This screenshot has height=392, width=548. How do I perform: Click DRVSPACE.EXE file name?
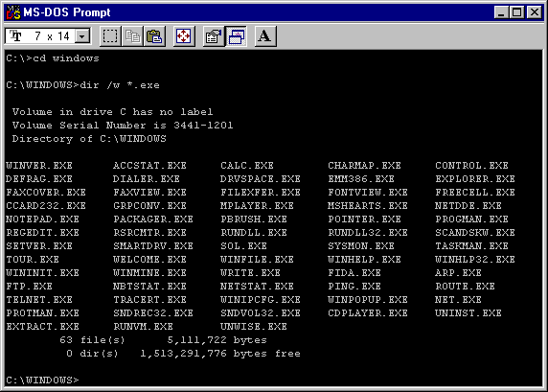pyautogui.click(x=261, y=179)
